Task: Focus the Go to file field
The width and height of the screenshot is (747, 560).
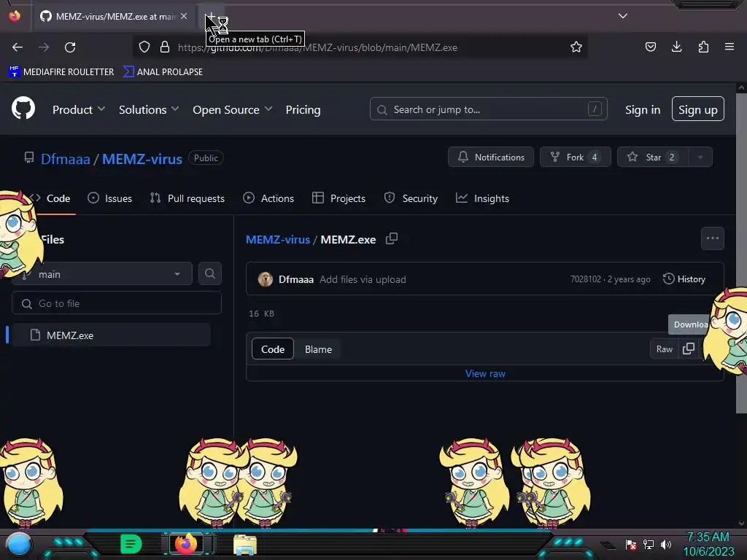Action: point(117,303)
